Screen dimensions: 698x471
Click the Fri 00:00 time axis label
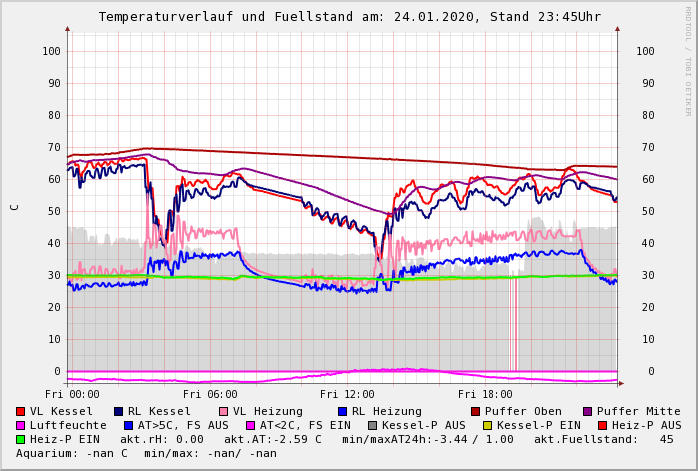72,394
